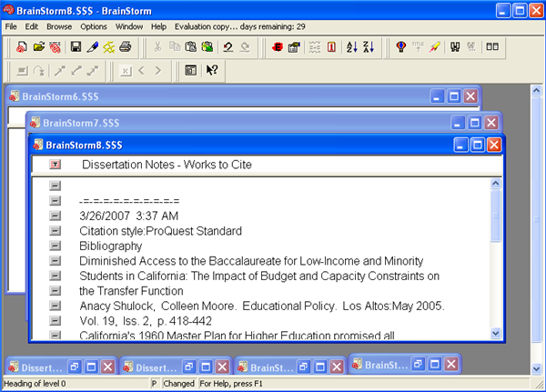Click the blue pen write icon
Image resolution: width=546 pixels, height=392 pixels.
[92, 46]
